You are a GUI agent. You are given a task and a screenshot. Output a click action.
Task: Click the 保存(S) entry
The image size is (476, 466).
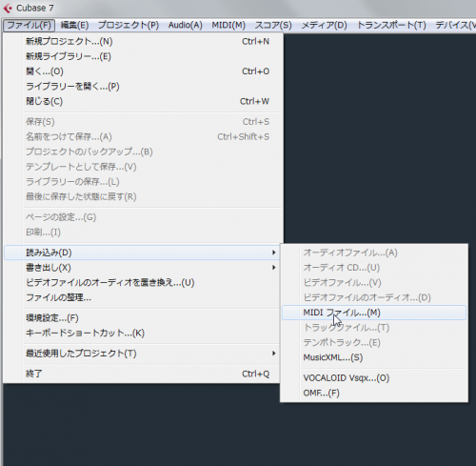pos(143,122)
